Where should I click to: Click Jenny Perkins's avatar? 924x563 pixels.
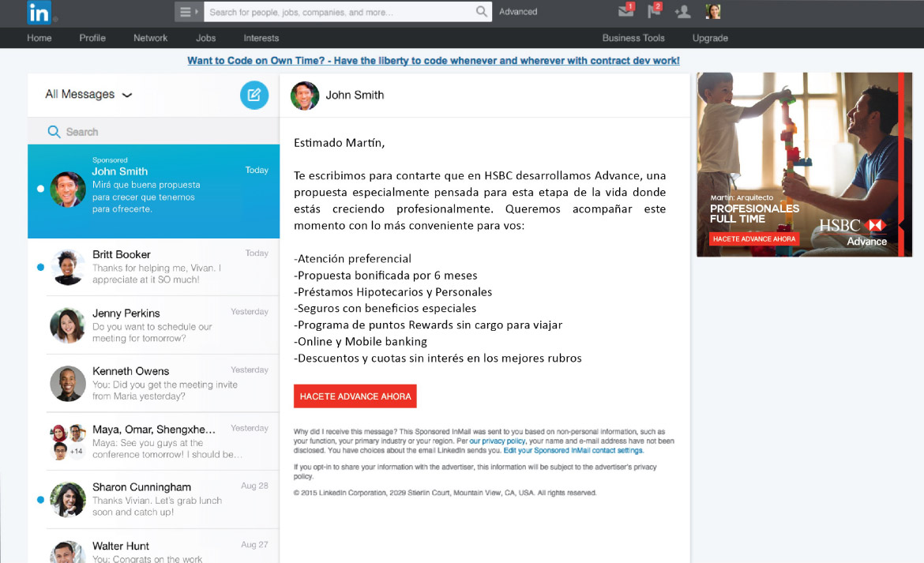pyautogui.click(x=68, y=325)
